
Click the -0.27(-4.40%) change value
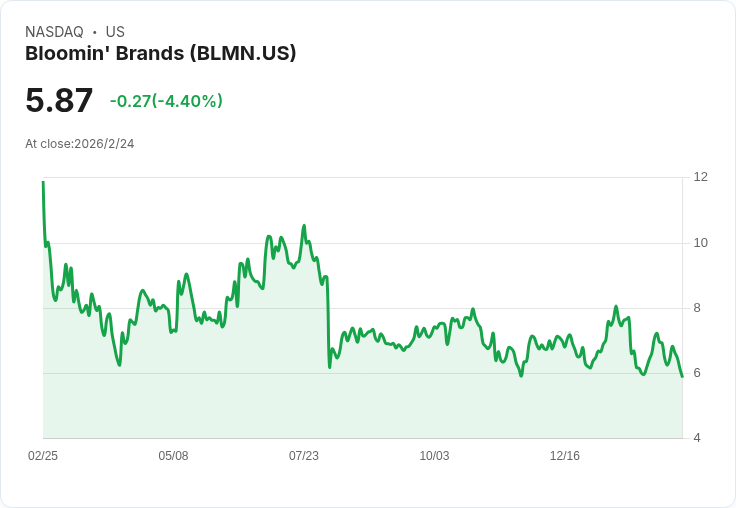click(x=166, y=101)
